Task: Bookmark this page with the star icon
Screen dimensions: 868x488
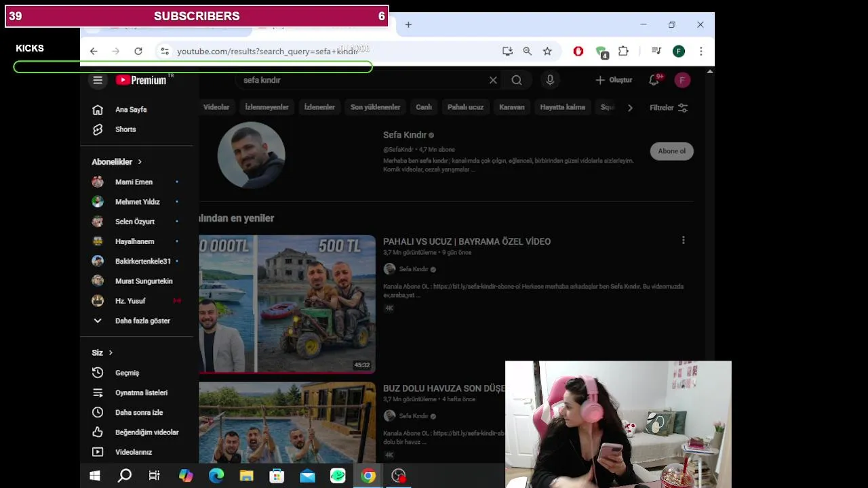Action: [547, 52]
